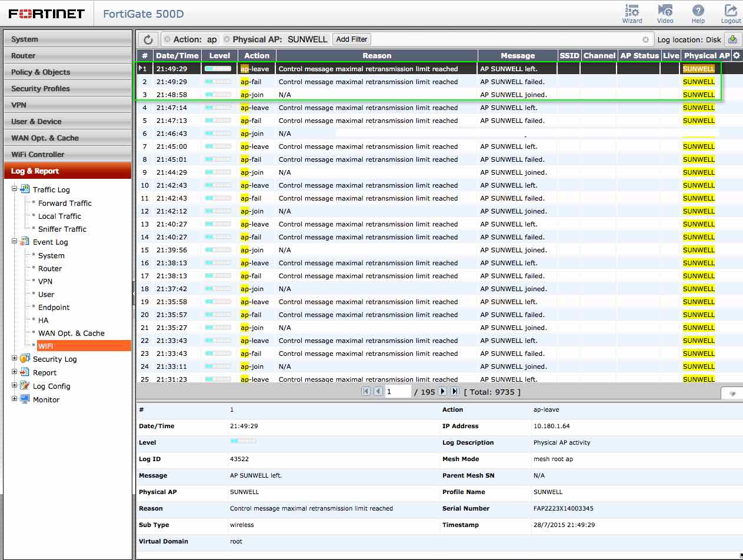Remove the Action: ap filter
743x560 pixels.
point(167,39)
